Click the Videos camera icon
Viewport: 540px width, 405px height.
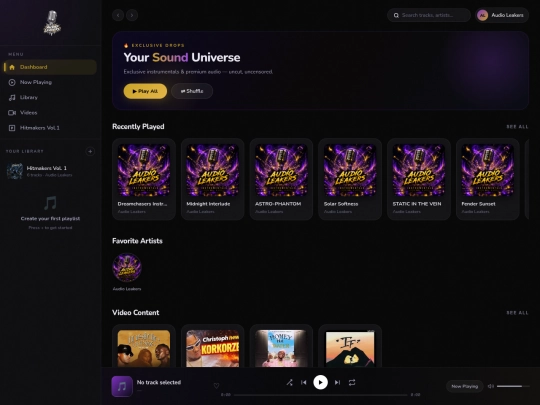pyautogui.click(x=12, y=113)
